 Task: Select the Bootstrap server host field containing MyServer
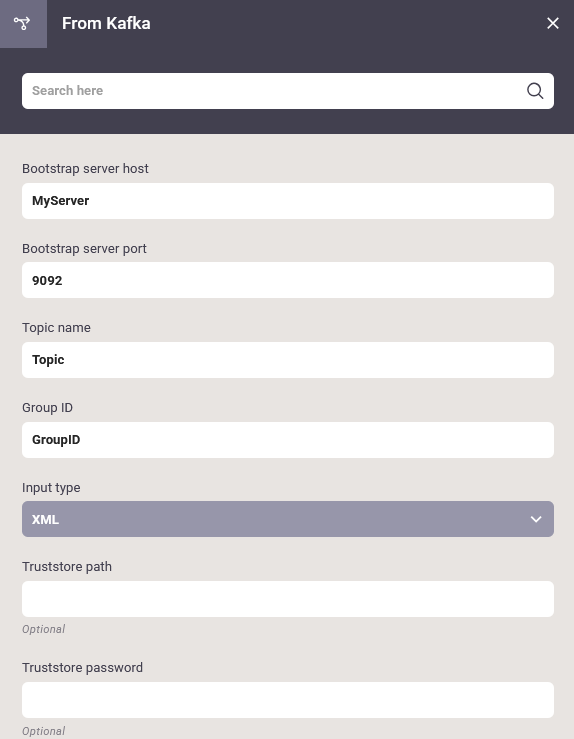click(287, 201)
